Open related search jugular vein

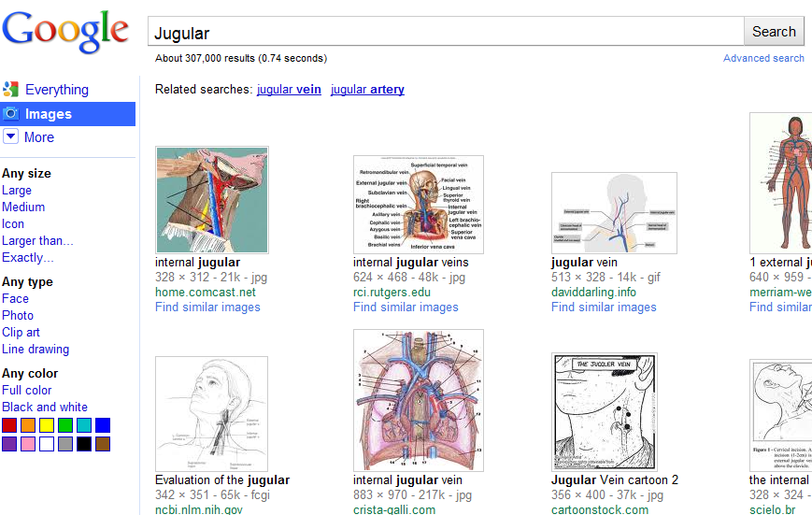pos(289,89)
